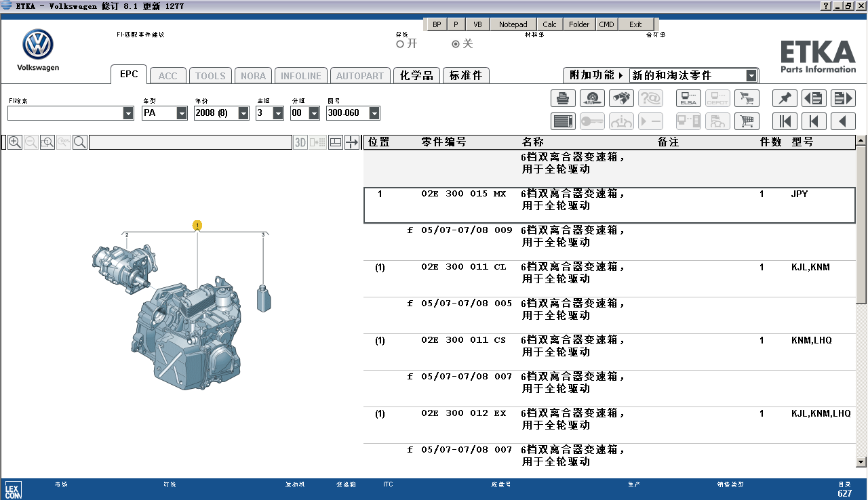Click the BP button
This screenshot has width=868, height=500.
click(x=437, y=24)
